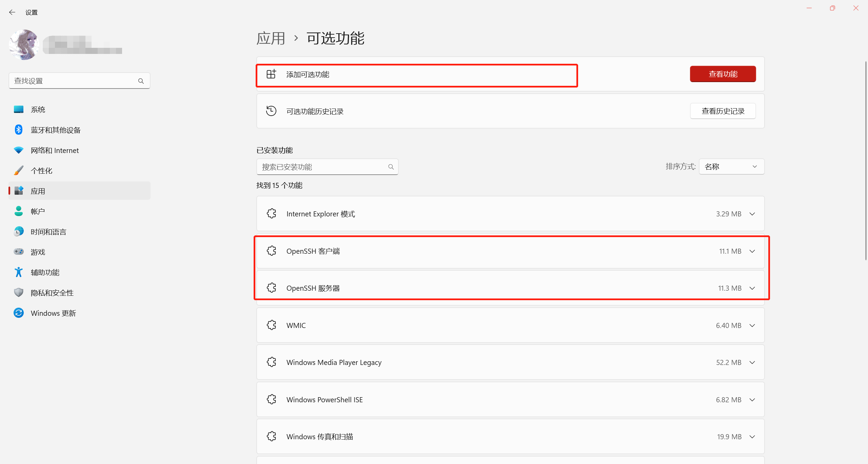Screen dimensions: 868x464
Task: Open 蓝牙和其他设备 settings
Action: (x=79, y=130)
